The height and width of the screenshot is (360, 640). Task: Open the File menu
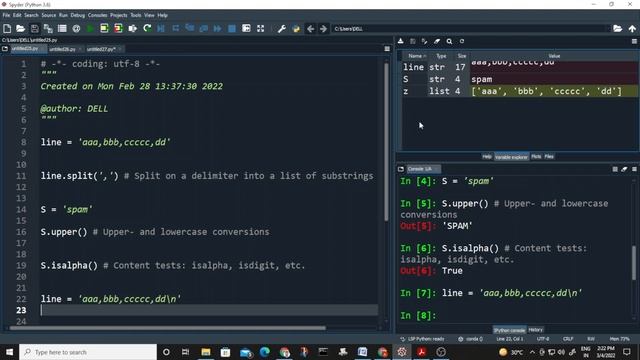coord(6,15)
